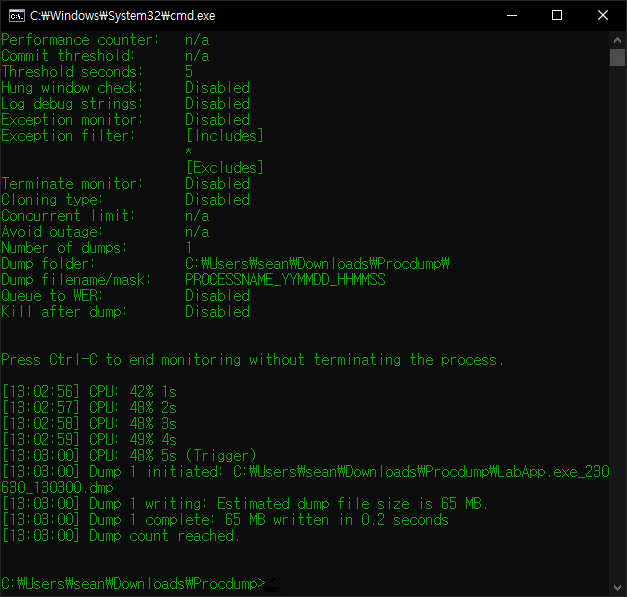Click the 'Cloning type:' label

pos(52,200)
